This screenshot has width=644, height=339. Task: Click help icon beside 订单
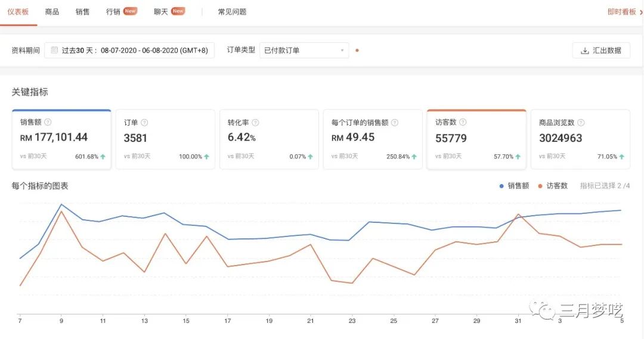point(144,123)
